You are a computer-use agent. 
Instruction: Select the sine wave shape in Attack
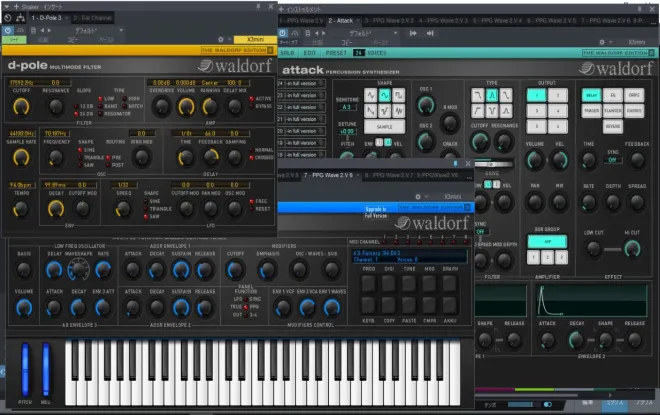click(x=371, y=96)
